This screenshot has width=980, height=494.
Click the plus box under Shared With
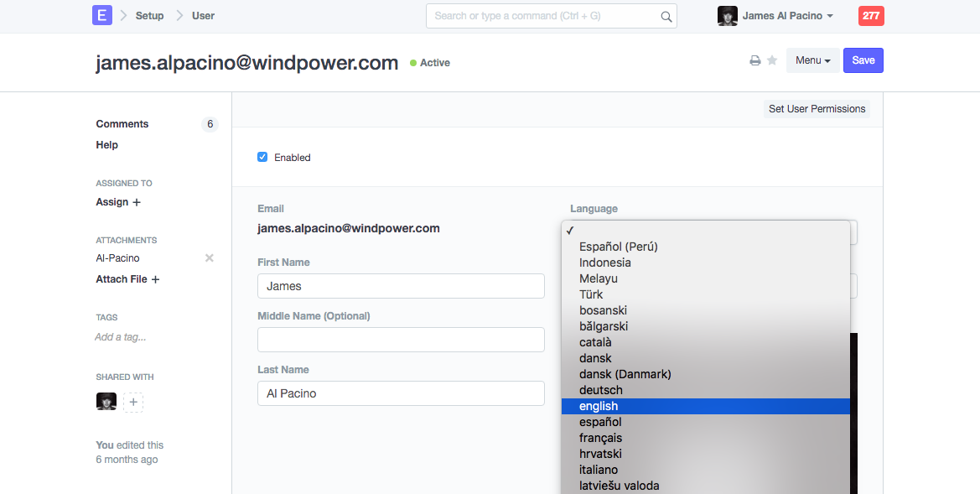click(x=133, y=403)
